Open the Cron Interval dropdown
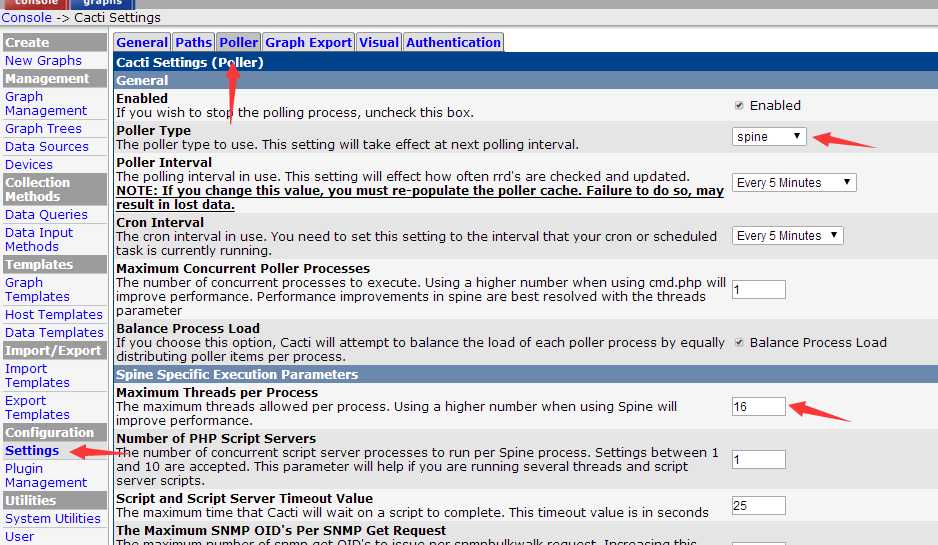The height and width of the screenshot is (545, 938). tap(787, 236)
